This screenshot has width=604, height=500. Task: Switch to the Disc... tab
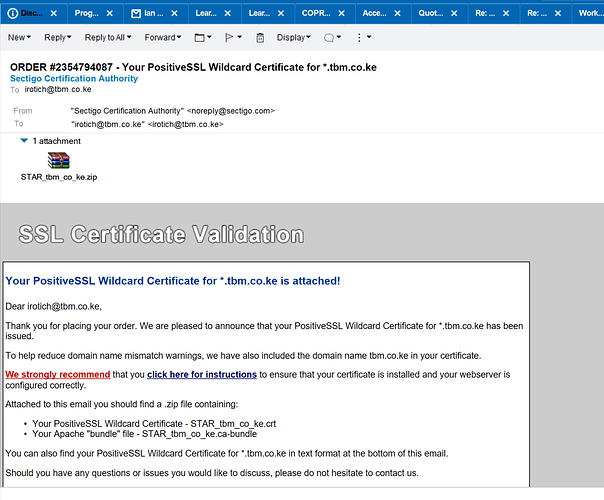(32, 13)
